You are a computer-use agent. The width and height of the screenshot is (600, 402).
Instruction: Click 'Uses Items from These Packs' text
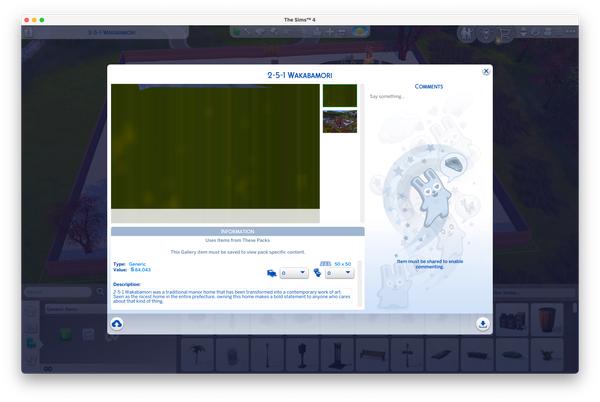coord(237,240)
